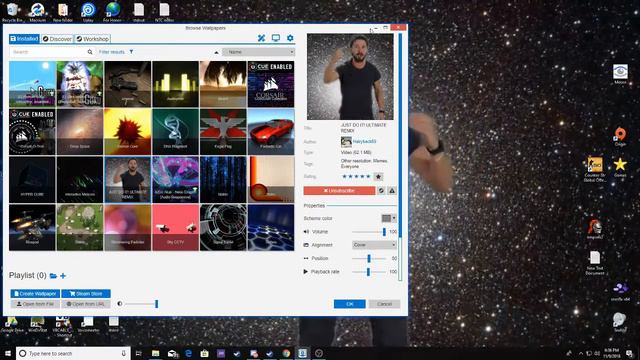
Task: Adjust the Playback rate slider
Action: (x=369, y=271)
